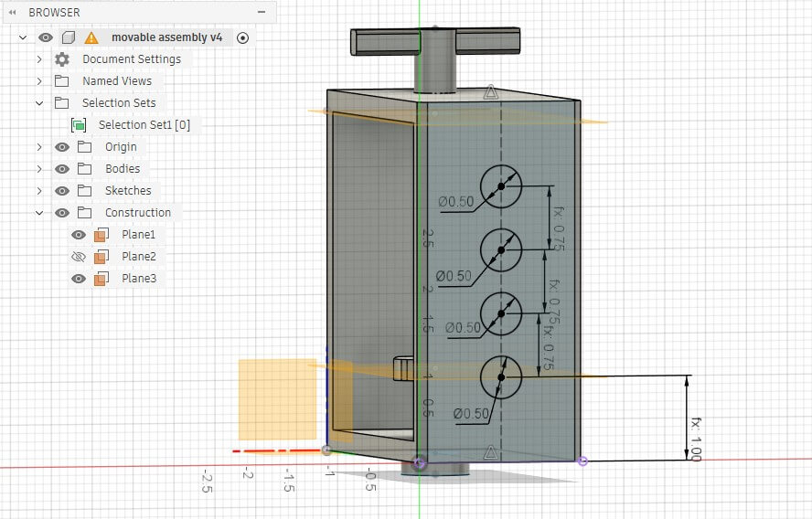Click the bottom sketch circle center point
The width and height of the screenshot is (812, 519).
pos(501,377)
